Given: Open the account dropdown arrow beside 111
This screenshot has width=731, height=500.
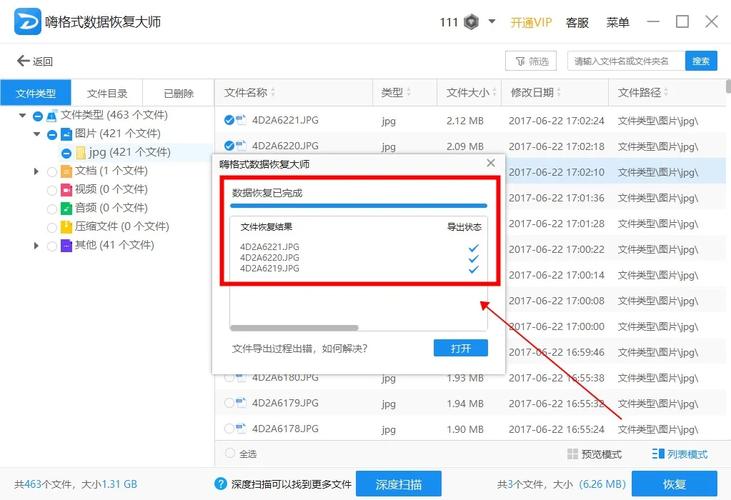Looking at the screenshot, I should click(492, 21).
